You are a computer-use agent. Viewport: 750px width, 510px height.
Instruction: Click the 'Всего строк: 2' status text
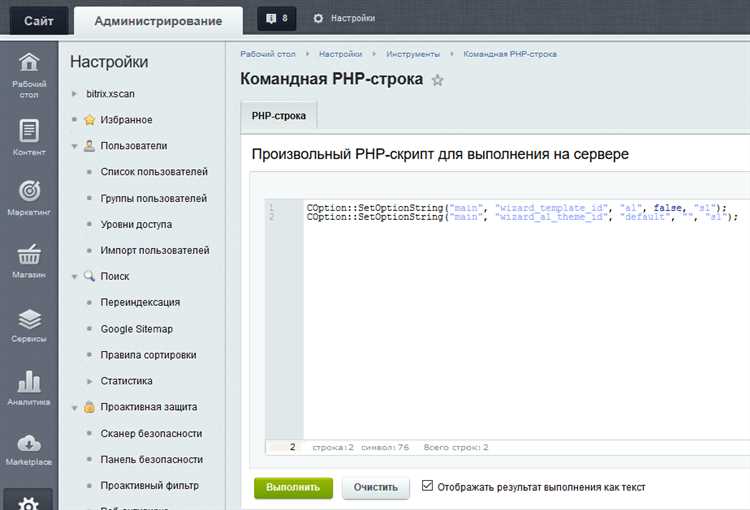click(x=456, y=447)
